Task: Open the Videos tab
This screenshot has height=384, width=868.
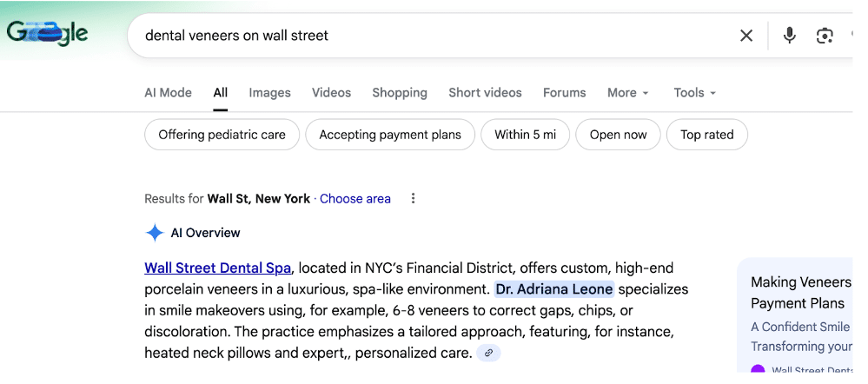Action: tap(331, 93)
